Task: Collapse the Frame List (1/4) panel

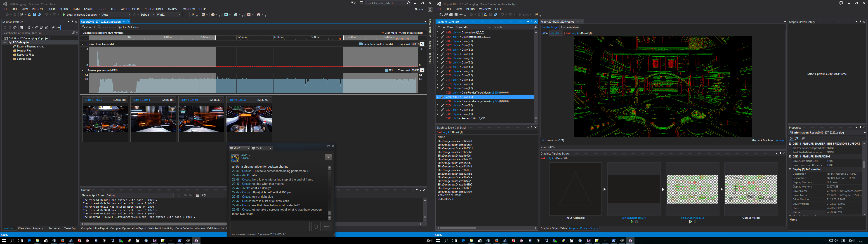Action: (x=542, y=140)
